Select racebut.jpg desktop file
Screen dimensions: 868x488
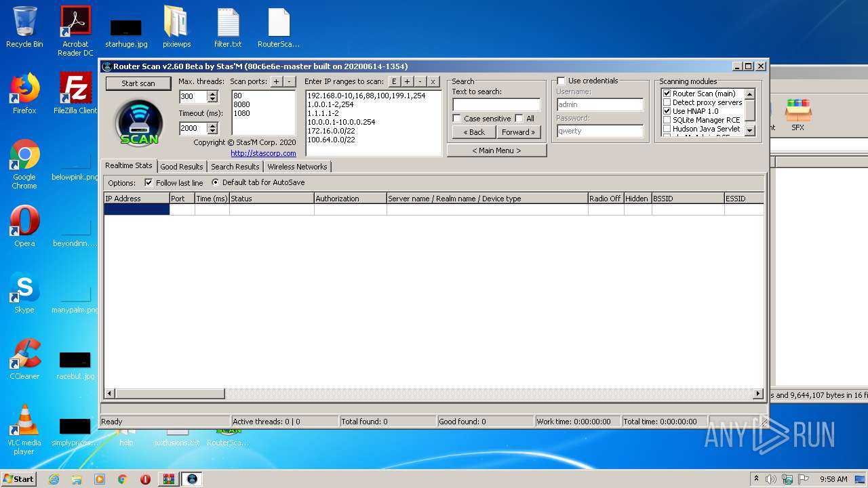(75, 365)
